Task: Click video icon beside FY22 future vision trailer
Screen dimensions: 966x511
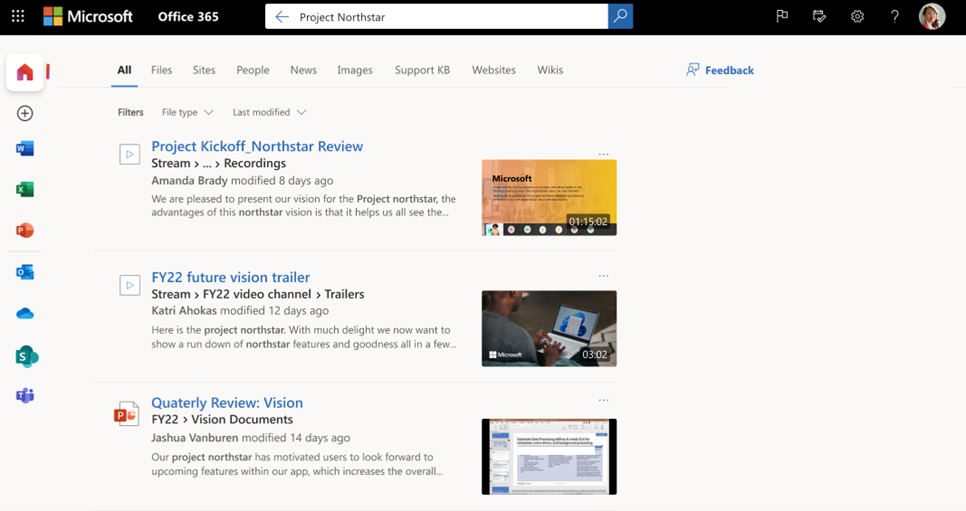Action: [x=129, y=285]
